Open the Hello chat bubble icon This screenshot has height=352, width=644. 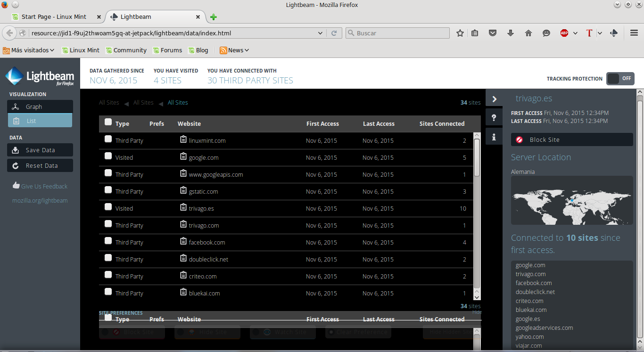546,33
